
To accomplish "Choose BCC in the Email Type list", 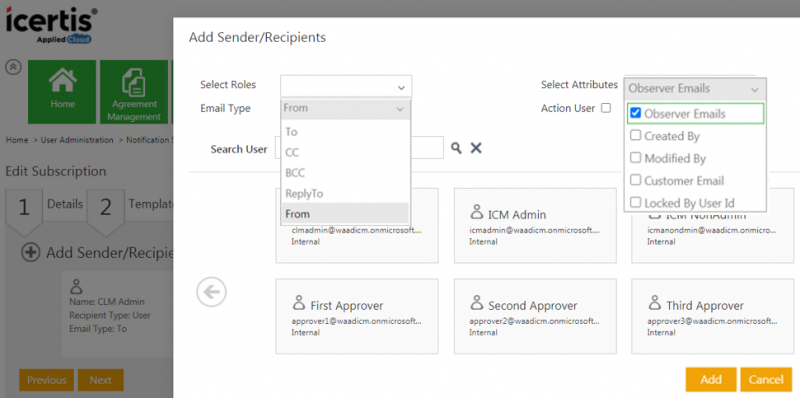I will (345, 173).
